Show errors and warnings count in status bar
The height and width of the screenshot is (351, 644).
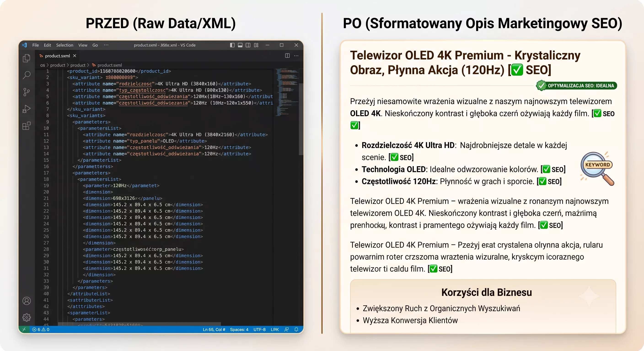[41, 330]
